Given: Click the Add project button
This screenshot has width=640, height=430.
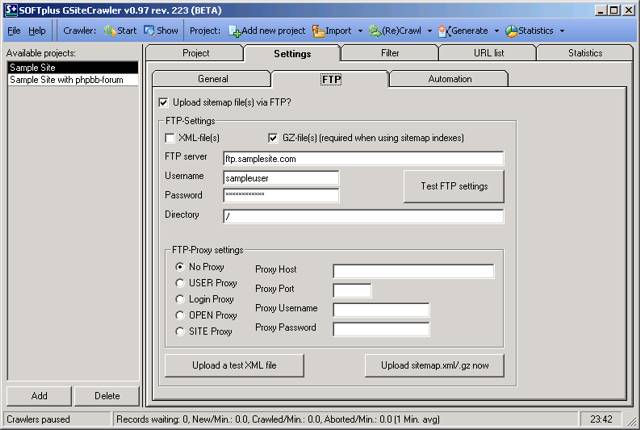Looking at the screenshot, I should point(39,396).
